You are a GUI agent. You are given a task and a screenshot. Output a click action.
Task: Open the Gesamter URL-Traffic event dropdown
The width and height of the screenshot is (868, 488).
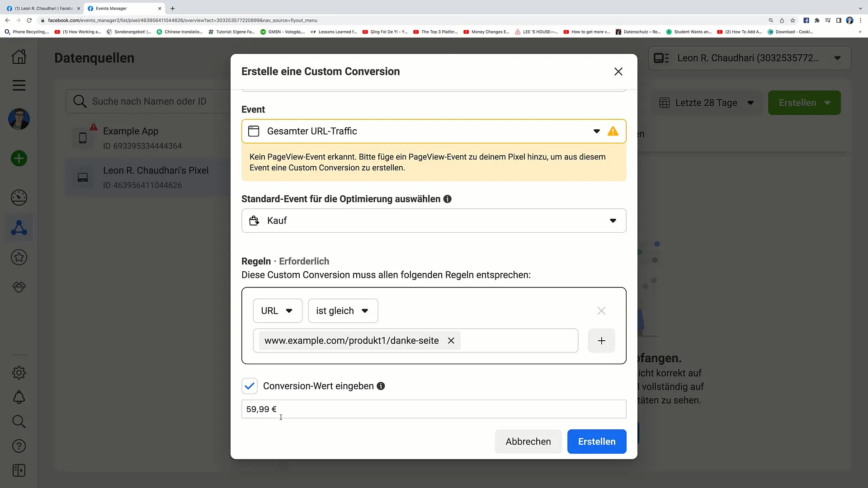point(434,131)
